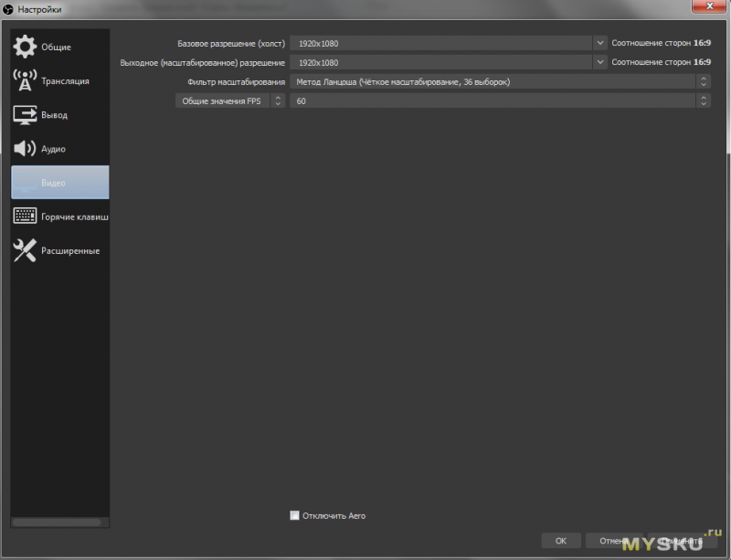Toggle the Отключить Aero checkbox
Image resolution: width=731 pixels, height=560 pixels.
click(294, 515)
